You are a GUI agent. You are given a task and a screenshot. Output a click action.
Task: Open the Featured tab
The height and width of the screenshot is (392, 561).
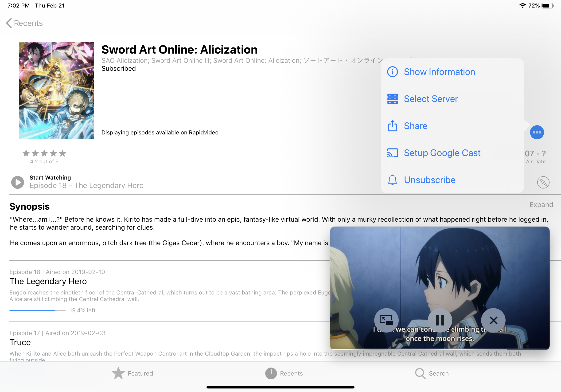[133, 373]
